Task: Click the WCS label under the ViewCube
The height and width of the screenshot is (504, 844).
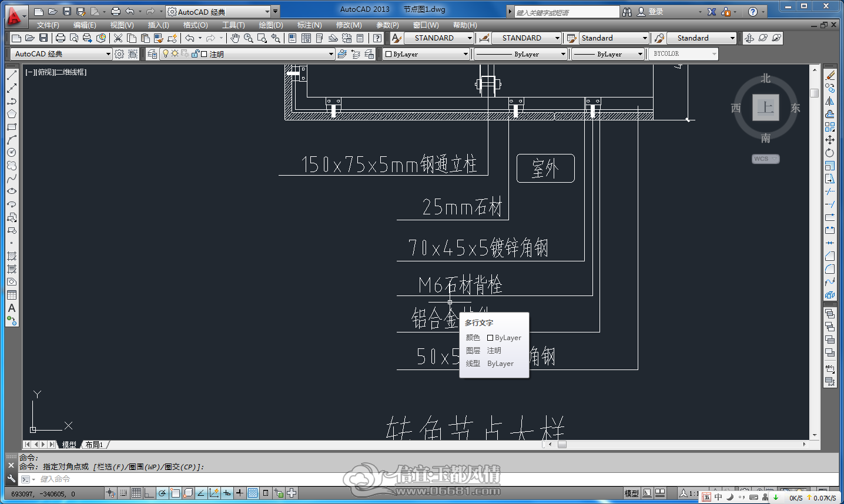Action: tap(765, 159)
